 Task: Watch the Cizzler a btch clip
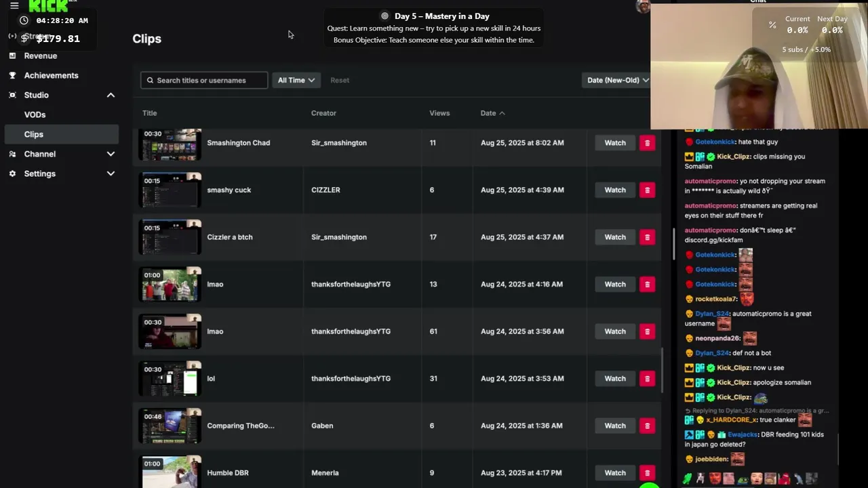tap(615, 237)
